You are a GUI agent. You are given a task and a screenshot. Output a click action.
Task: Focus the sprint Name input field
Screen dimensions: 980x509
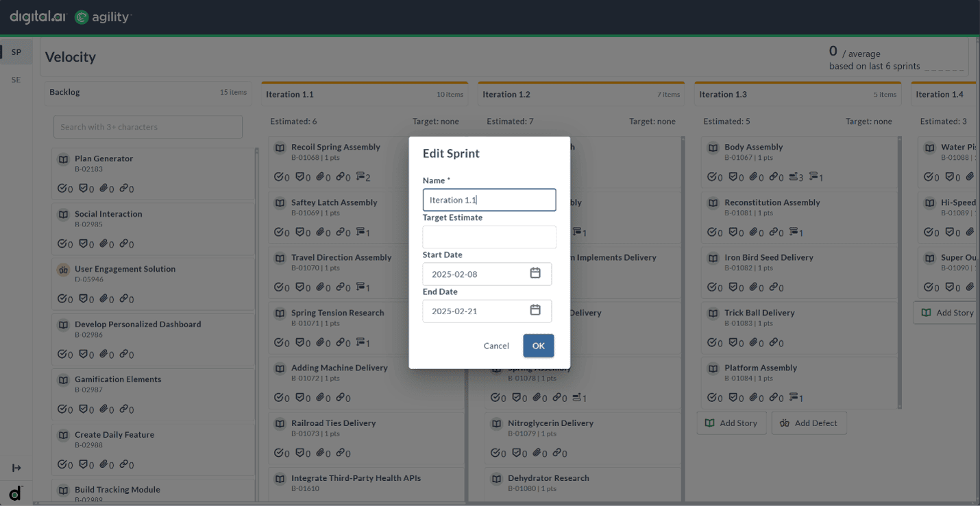point(489,200)
